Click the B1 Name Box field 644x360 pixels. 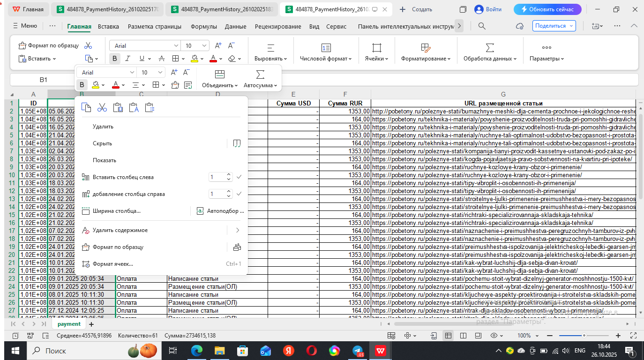click(x=43, y=80)
